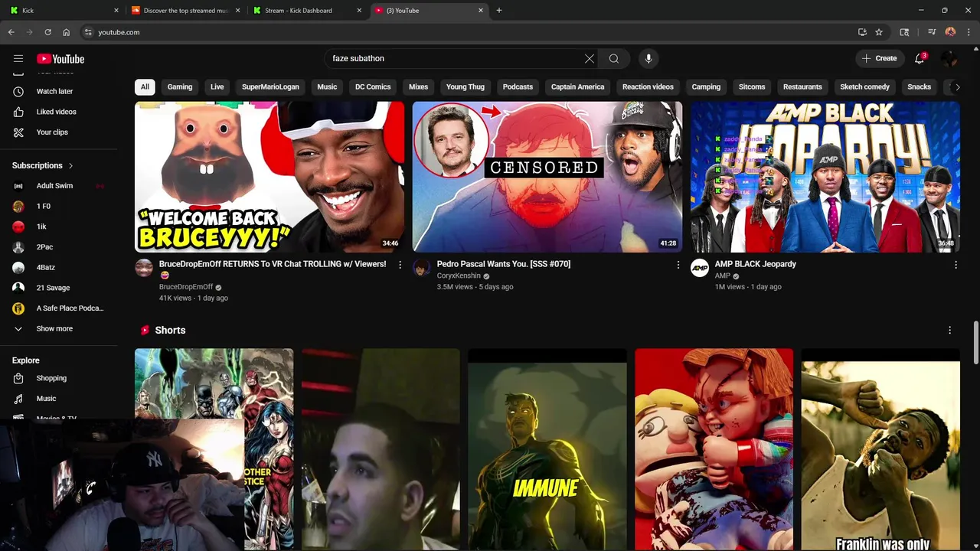Open the Pedro Pascal Wants You title

[503, 264]
